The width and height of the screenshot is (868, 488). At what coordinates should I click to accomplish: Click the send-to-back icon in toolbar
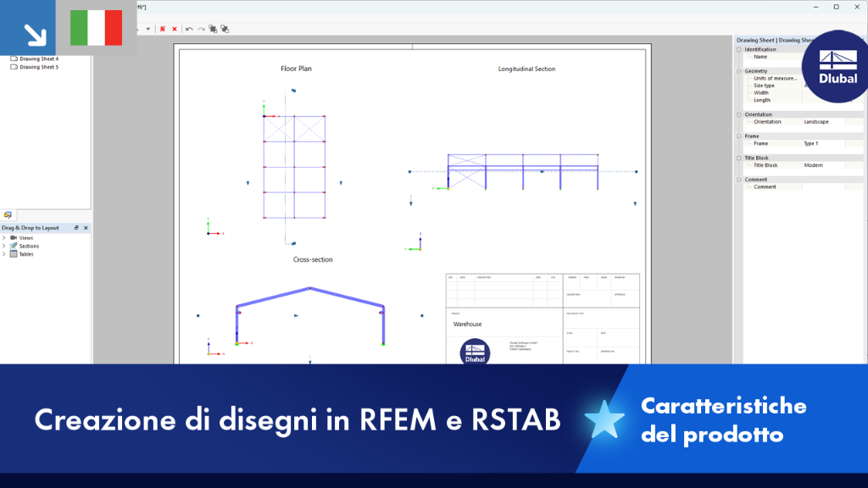225,29
